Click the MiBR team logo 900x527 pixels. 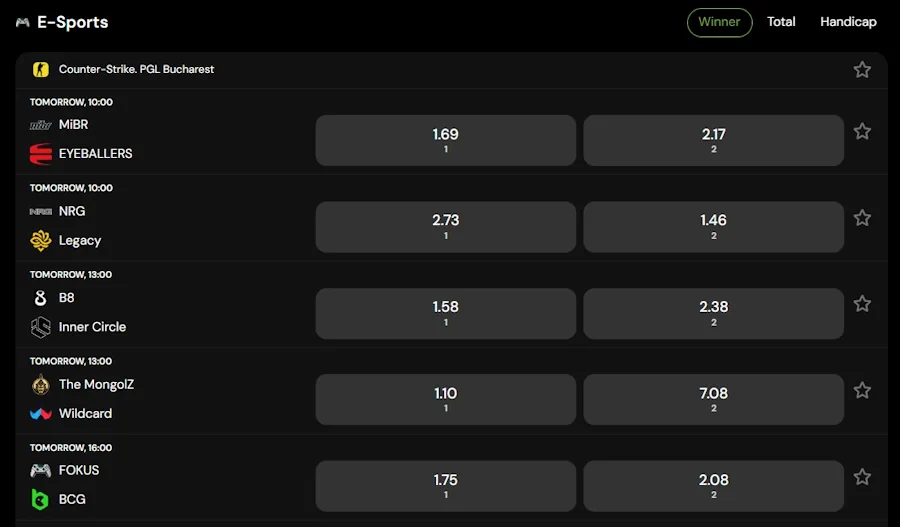[40, 125]
